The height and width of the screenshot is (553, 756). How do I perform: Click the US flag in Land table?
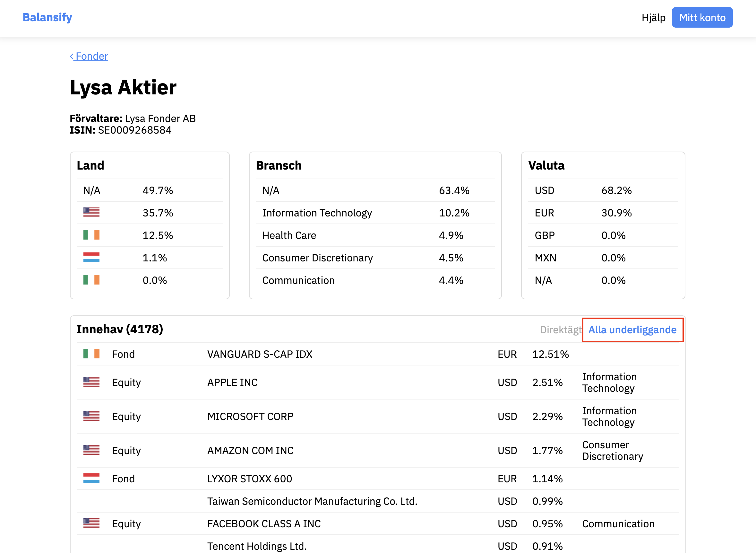[91, 213]
